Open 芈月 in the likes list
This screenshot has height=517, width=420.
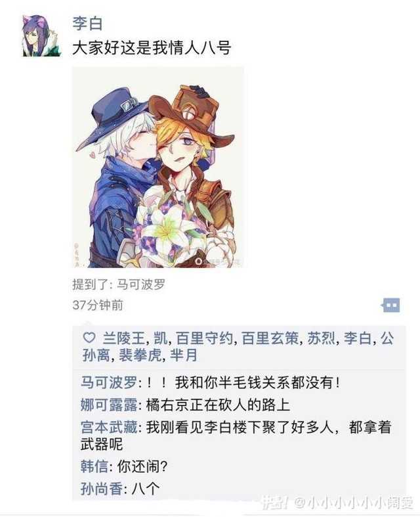[184, 355]
